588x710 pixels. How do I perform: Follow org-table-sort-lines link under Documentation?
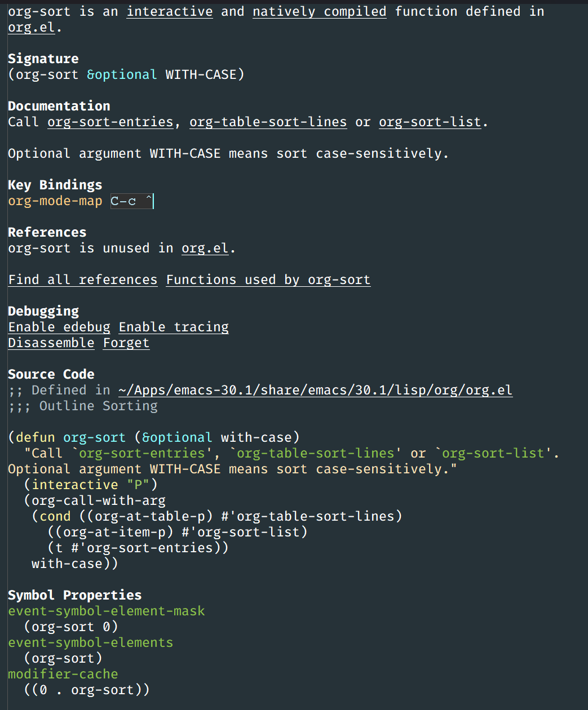268,122
